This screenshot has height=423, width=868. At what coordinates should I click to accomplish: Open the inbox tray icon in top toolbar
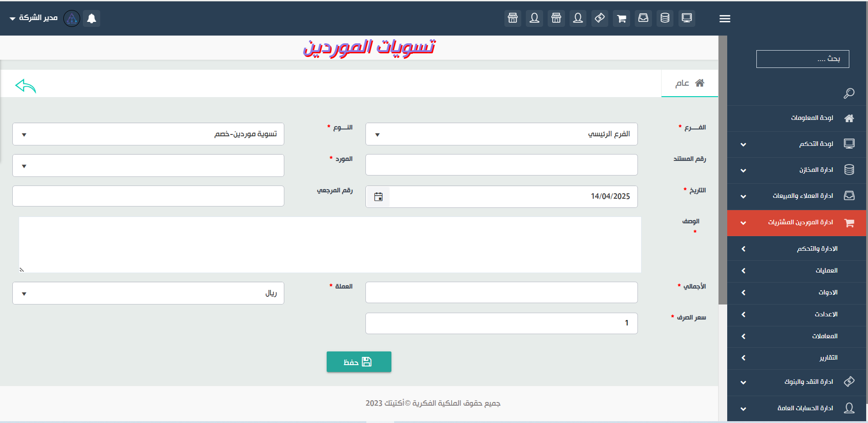tap(643, 18)
